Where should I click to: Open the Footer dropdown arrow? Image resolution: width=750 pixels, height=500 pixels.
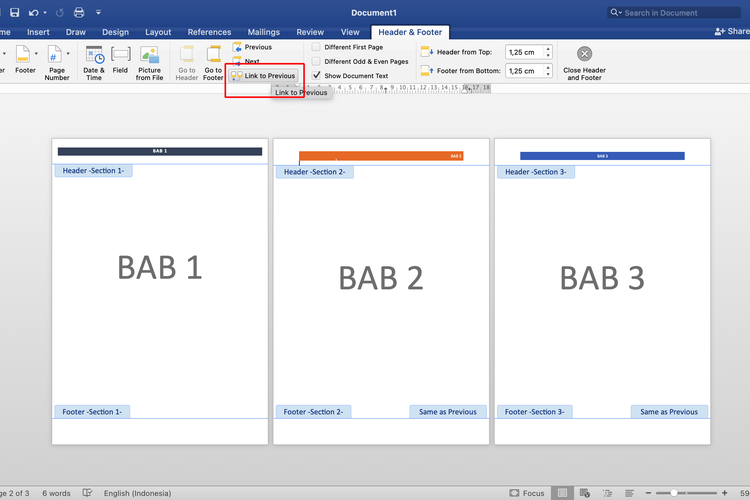pyautogui.click(x=36, y=54)
